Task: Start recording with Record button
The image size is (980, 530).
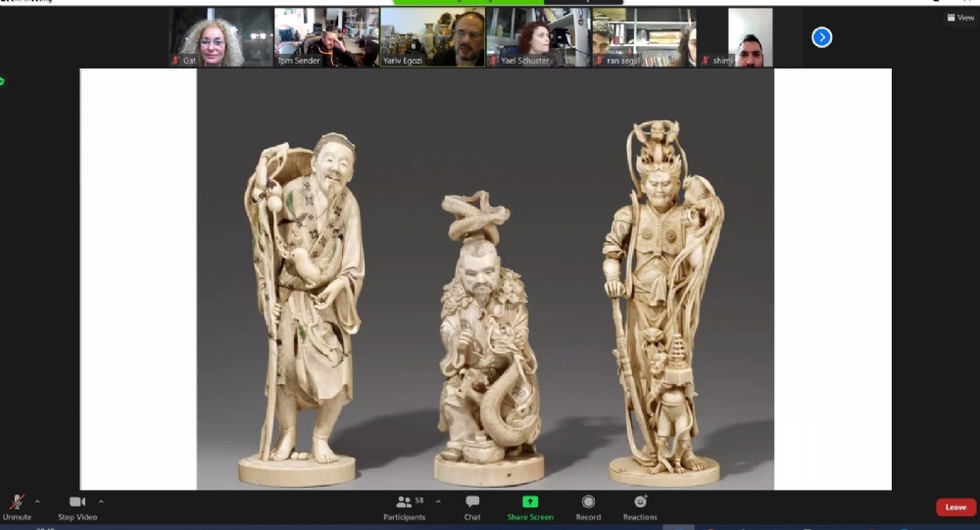Action: tap(588, 506)
